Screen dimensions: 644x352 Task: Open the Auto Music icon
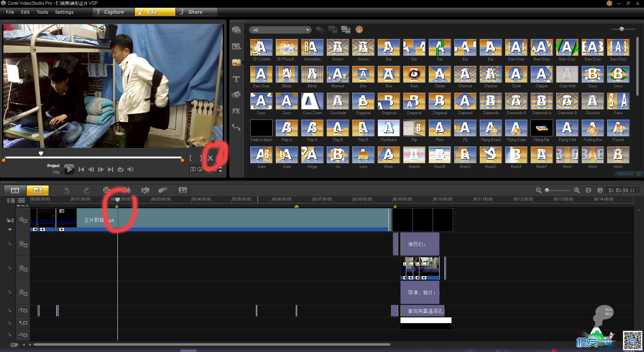(x=145, y=190)
